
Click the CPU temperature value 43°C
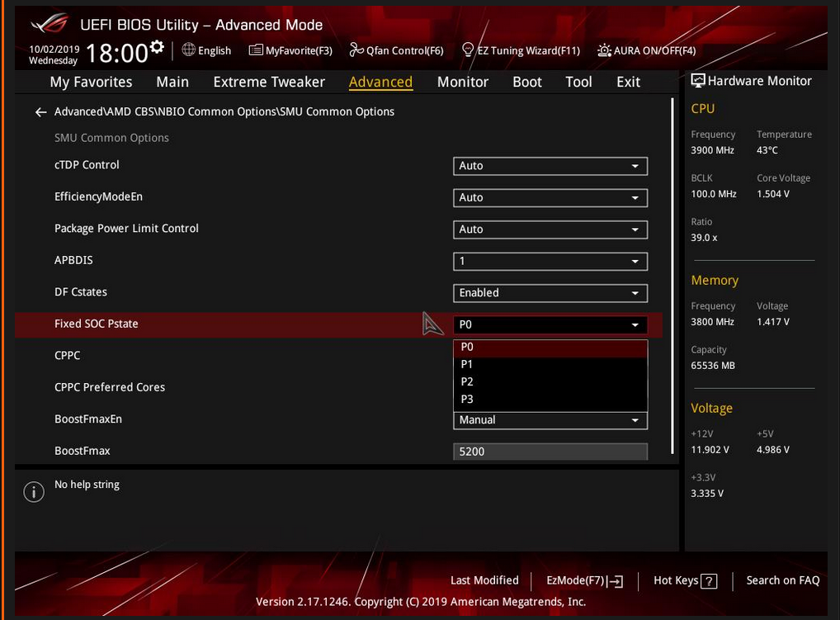tap(767, 150)
